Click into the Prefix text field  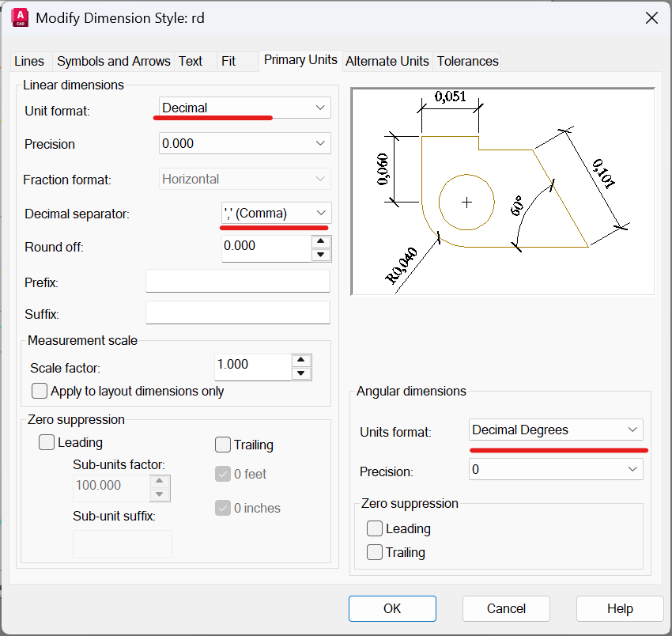(237, 282)
